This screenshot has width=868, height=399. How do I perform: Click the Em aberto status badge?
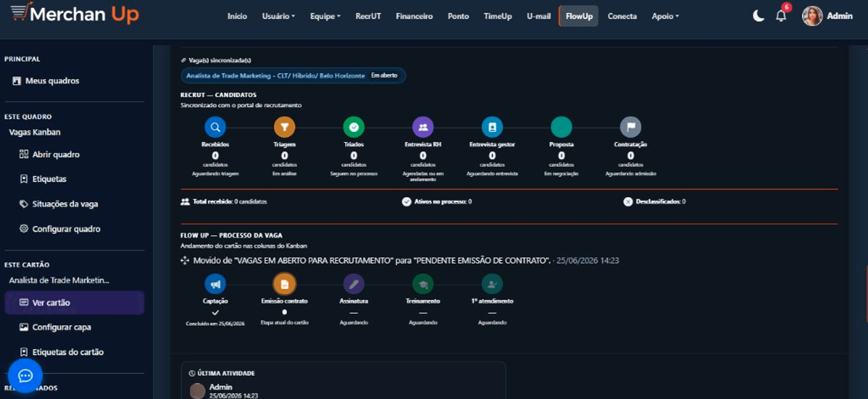pyautogui.click(x=384, y=75)
